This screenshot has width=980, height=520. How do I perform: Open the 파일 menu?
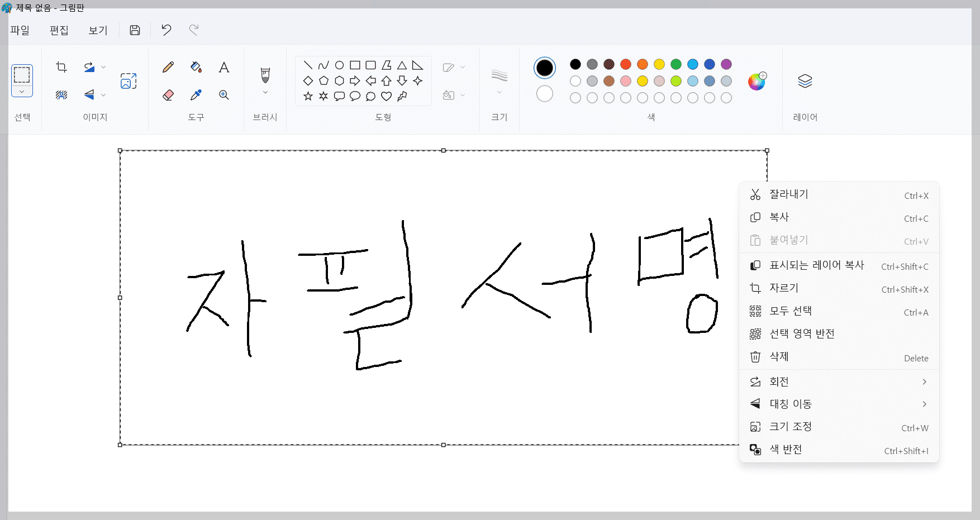(20, 30)
